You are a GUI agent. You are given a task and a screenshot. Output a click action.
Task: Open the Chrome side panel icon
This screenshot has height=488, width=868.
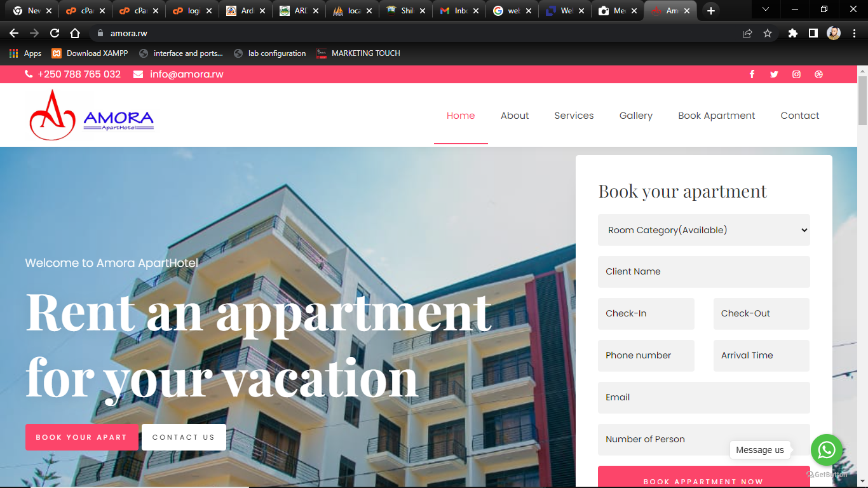(x=813, y=33)
